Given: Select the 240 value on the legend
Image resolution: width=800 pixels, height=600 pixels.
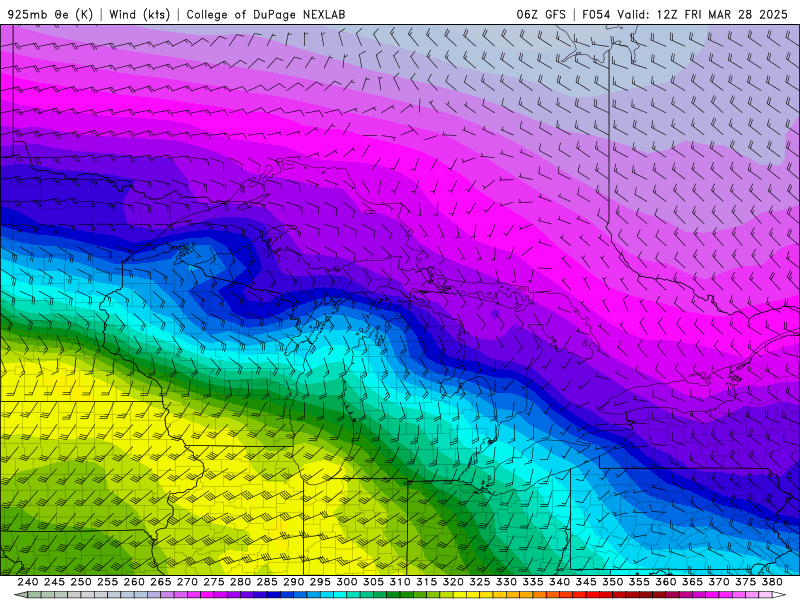Looking at the screenshot, I should [28, 582].
